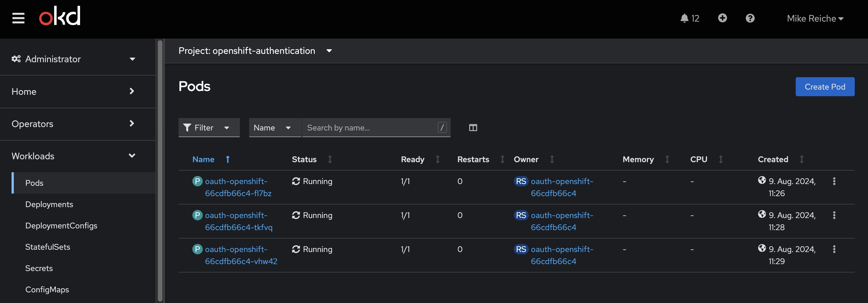Focus the Search by name field
The image size is (868, 303).
tap(376, 127)
